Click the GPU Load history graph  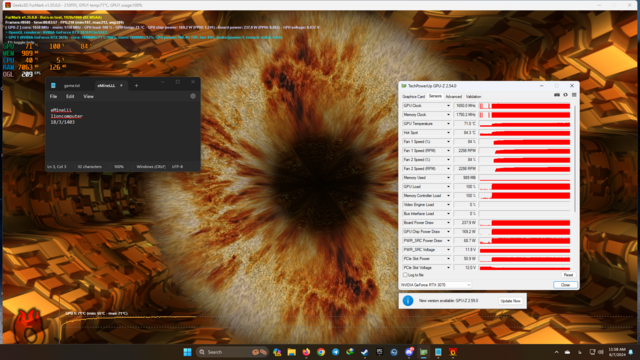click(x=524, y=187)
